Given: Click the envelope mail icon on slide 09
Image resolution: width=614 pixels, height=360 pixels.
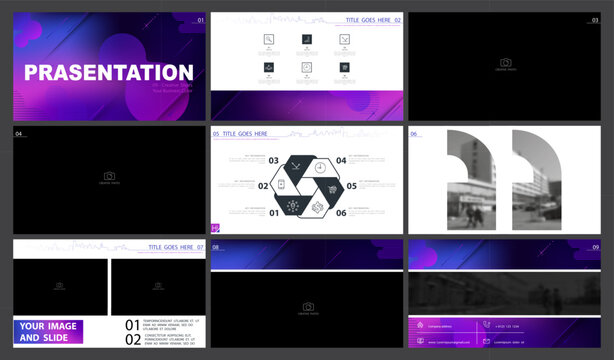Looking at the screenshot, I should point(486,342).
